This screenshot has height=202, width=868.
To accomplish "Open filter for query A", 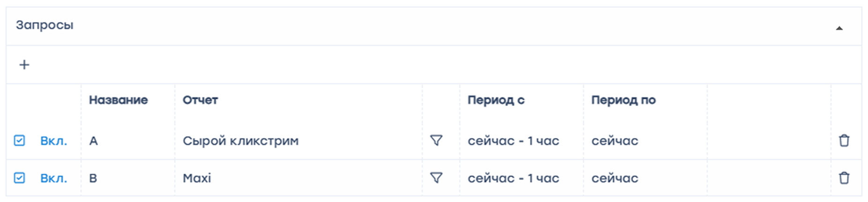I will [436, 140].
